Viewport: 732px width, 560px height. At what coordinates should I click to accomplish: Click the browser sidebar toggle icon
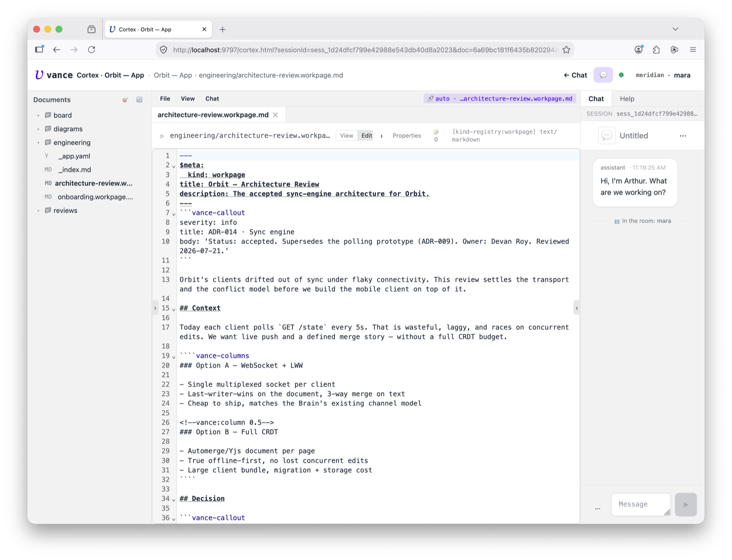point(39,49)
